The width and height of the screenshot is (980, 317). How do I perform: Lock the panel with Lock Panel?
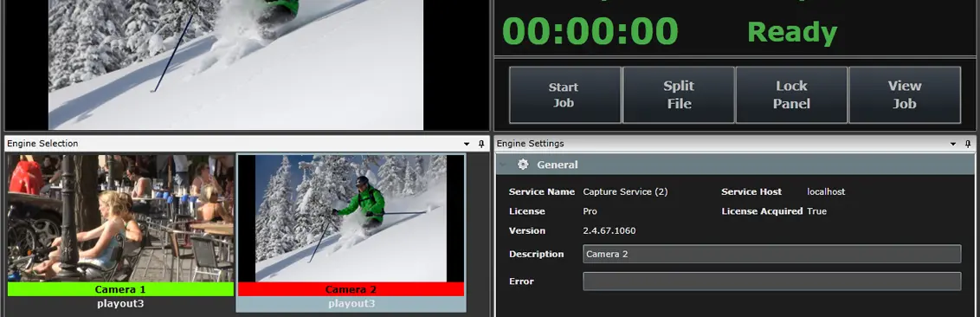click(x=791, y=95)
